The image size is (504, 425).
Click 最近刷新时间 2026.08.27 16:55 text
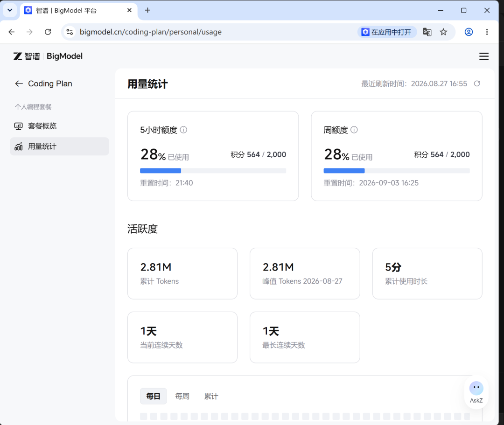point(414,84)
